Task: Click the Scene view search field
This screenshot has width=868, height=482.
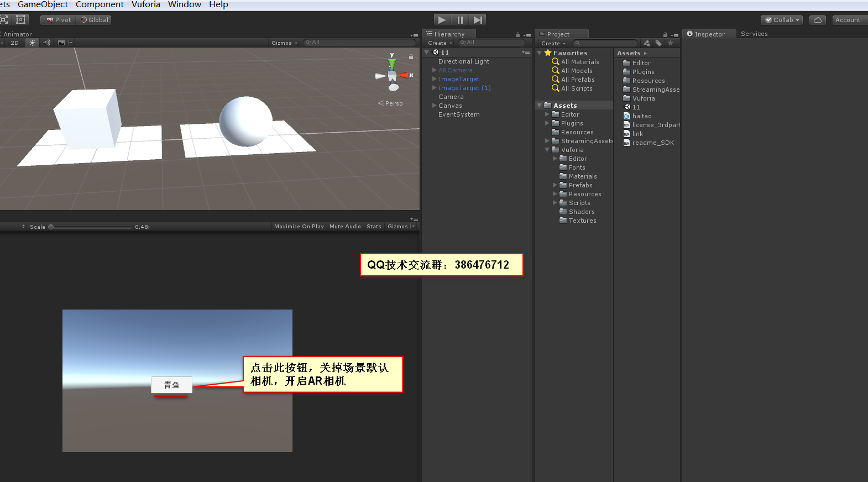Action: coord(359,43)
